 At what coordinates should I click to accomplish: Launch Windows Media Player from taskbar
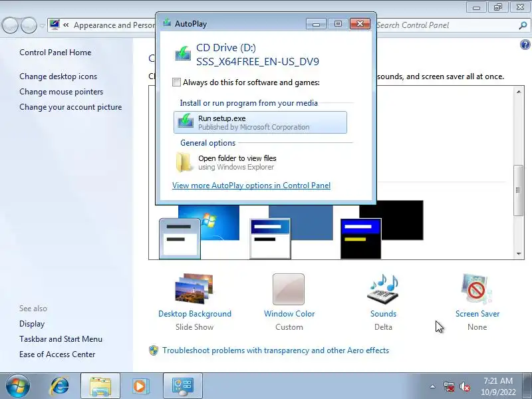coord(140,386)
